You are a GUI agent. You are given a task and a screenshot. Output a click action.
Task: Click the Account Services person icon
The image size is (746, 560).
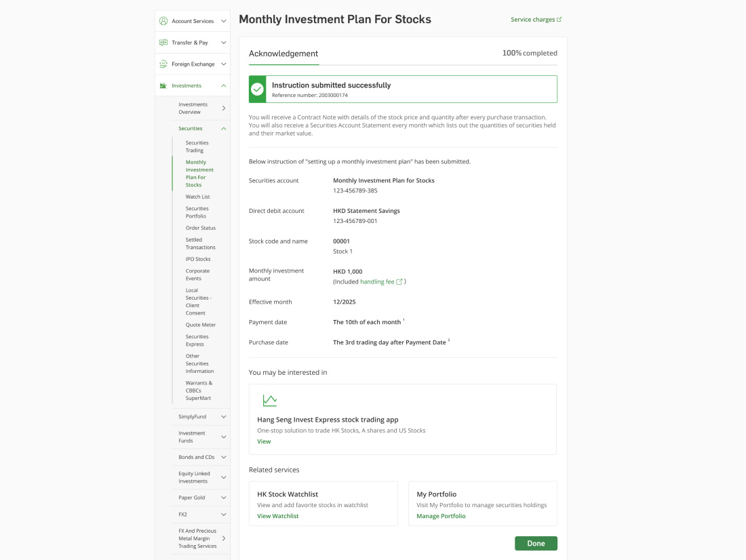tap(163, 21)
